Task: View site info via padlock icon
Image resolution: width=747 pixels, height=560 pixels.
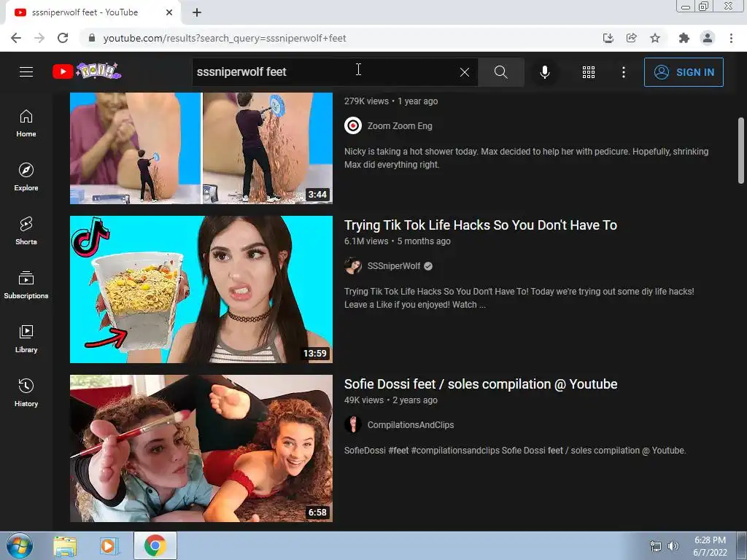Action: point(92,38)
